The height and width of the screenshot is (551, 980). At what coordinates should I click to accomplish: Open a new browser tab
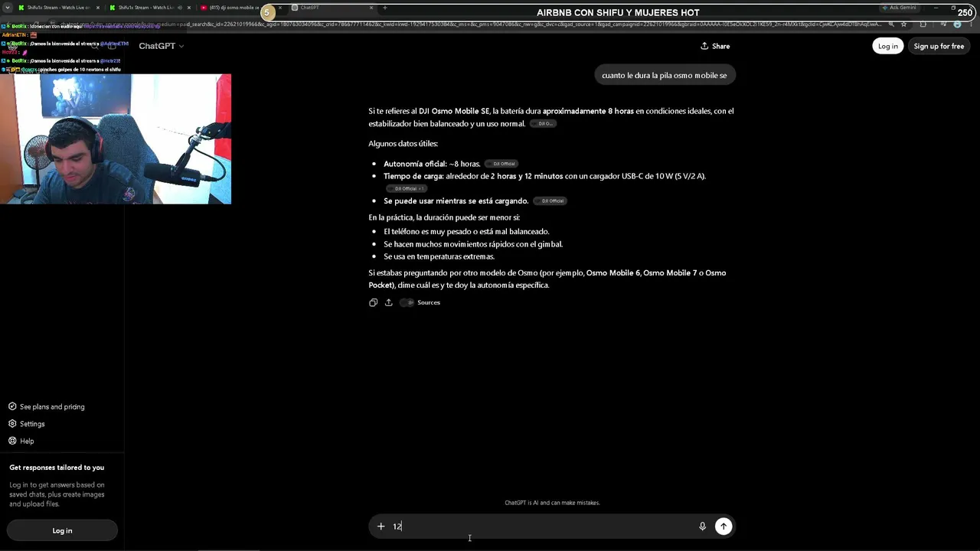click(384, 8)
